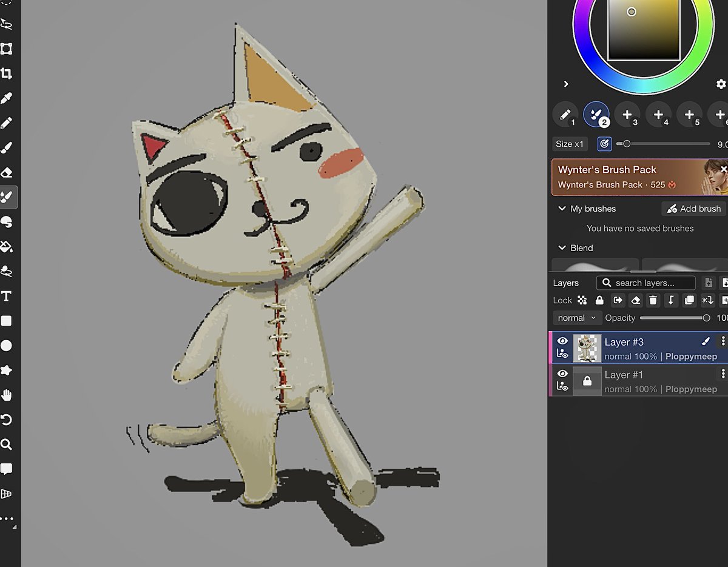Toggle visibility eye of Layer #3
Screen dimensions: 728x567
pos(562,341)
